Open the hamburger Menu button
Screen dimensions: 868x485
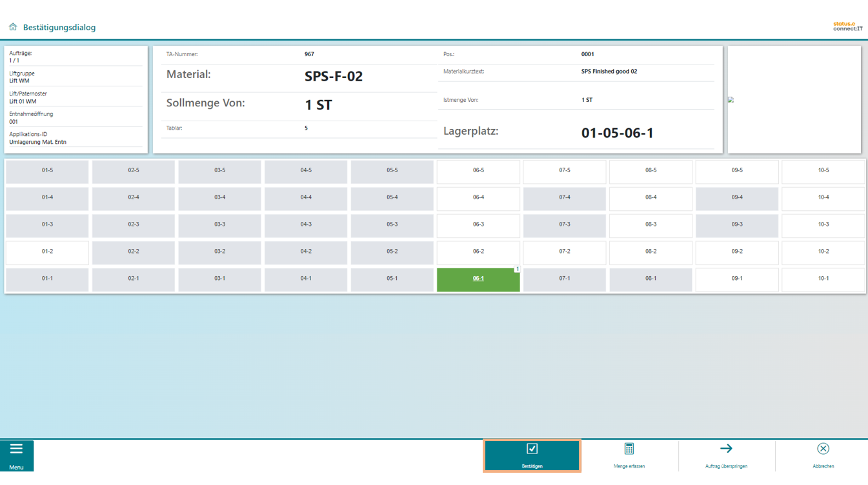[x=17, y=455]
